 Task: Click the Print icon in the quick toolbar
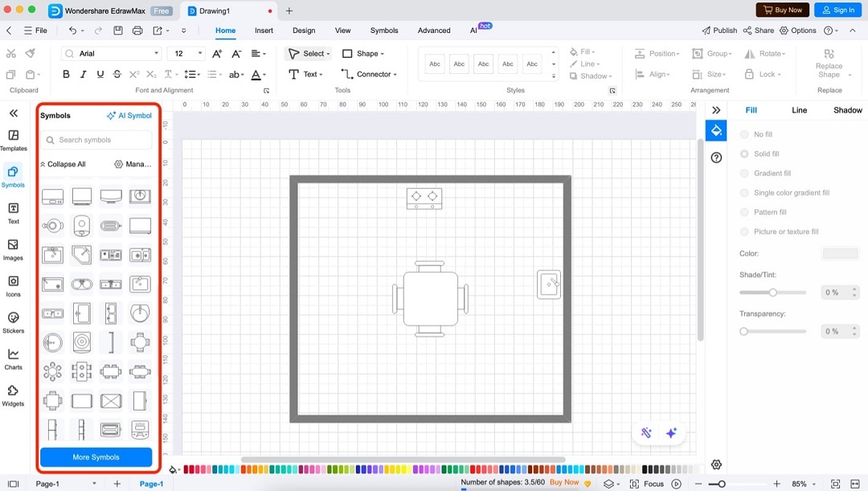tap(137, 31)
